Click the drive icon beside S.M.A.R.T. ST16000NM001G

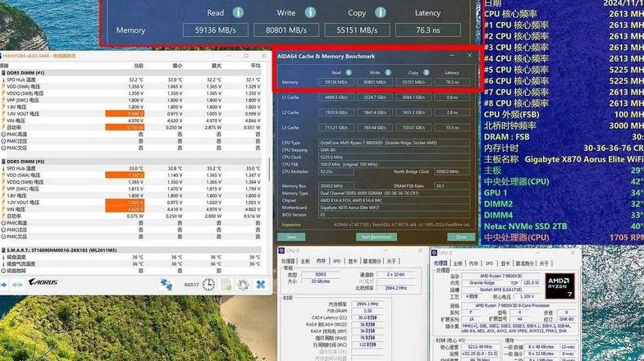click(x=4, y=250)
